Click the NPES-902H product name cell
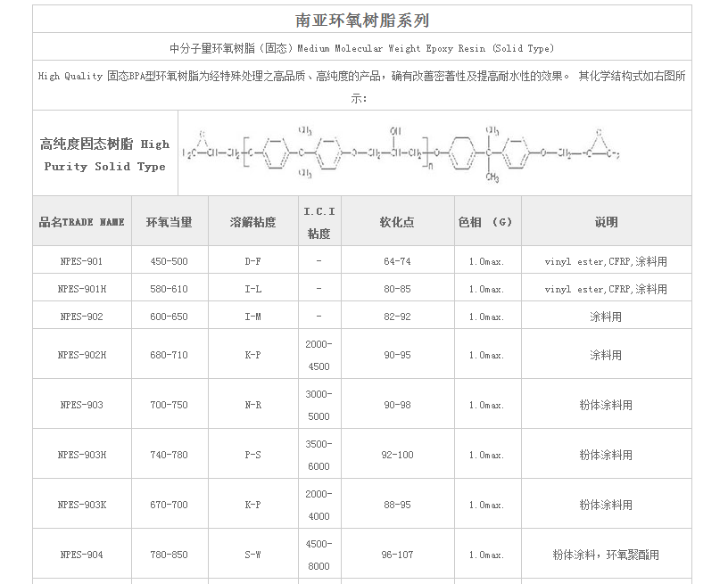728x584 pixels. [x=82, y=355]
